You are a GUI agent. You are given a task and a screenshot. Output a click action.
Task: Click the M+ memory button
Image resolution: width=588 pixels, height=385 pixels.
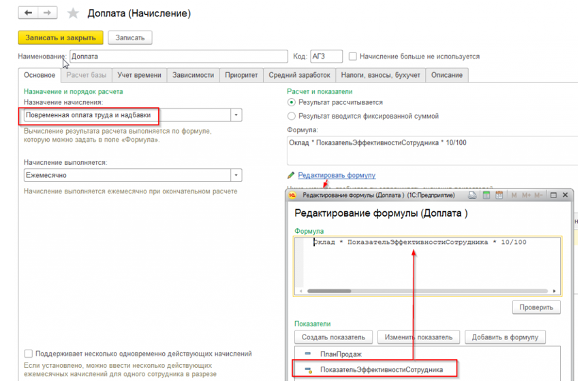click(x=526, y=195)
